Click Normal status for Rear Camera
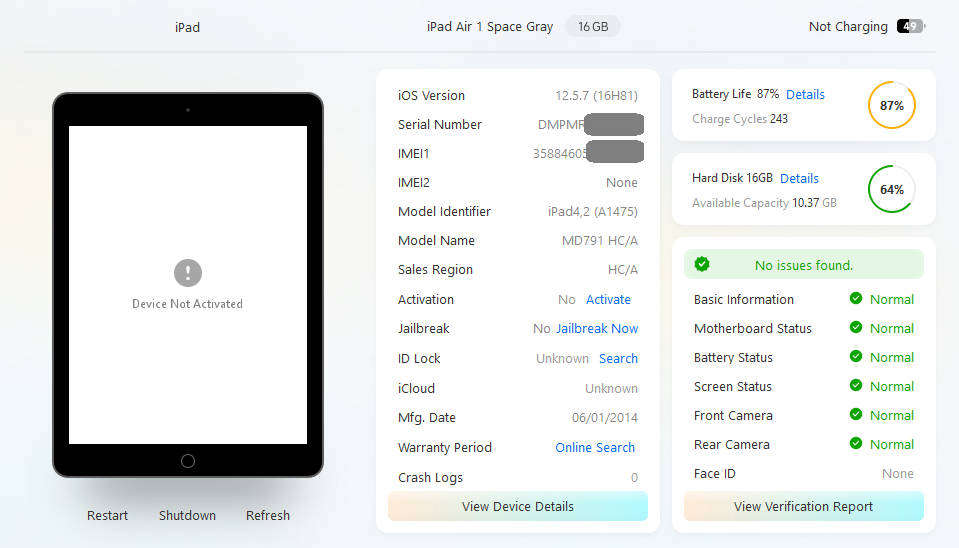Image resolution: width=959 pixels, height=548 pixels. tap(892, 445)
